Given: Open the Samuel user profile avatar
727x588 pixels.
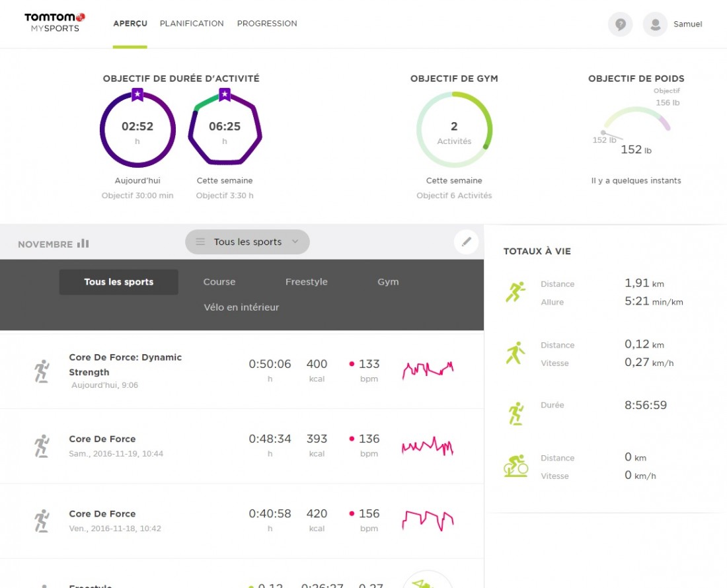Looking at the screenshot, I should tap(655, 24).
